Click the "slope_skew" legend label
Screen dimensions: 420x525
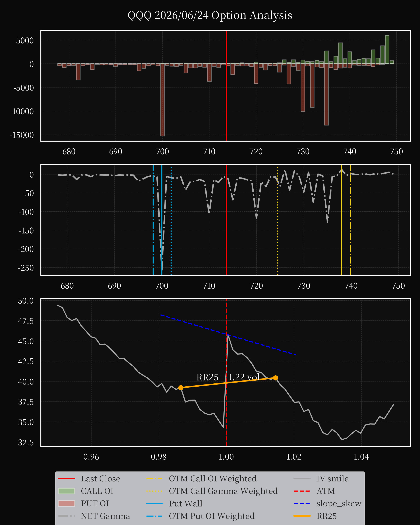(x=339, y=503)
